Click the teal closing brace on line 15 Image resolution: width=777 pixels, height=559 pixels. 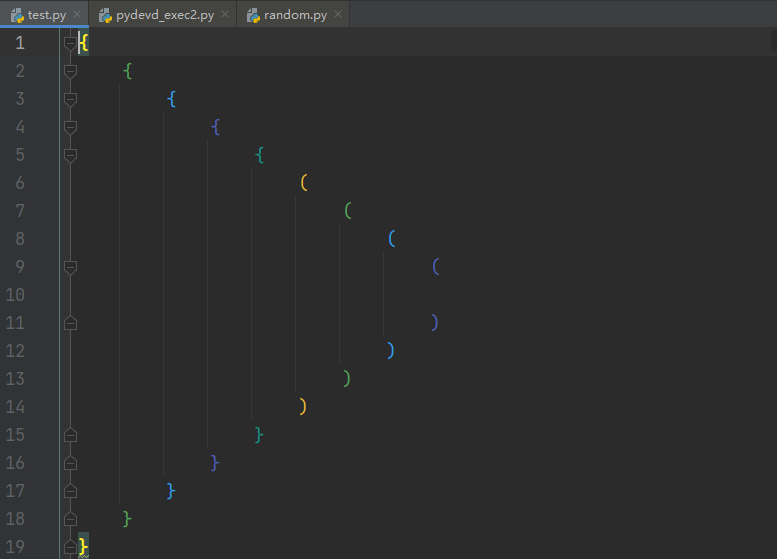pyautogui.click(x=259, y=435)
